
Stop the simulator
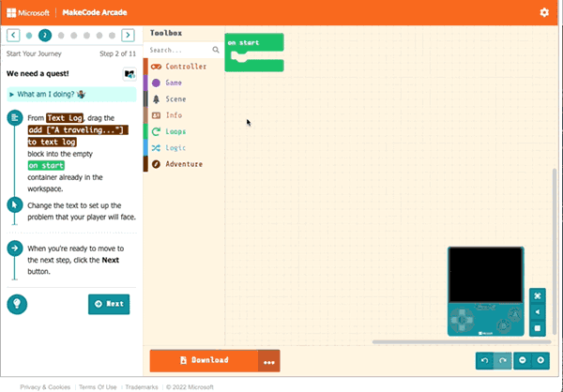click(x=537, y=328)
